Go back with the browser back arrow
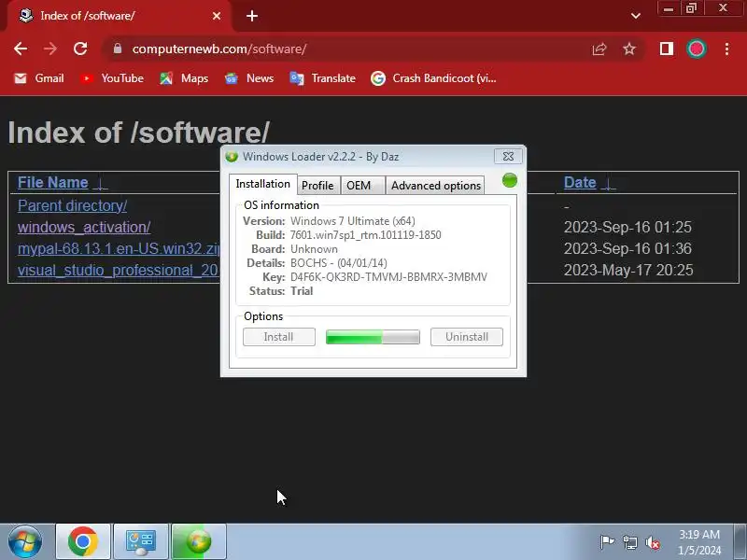 [x=21, y=49]
